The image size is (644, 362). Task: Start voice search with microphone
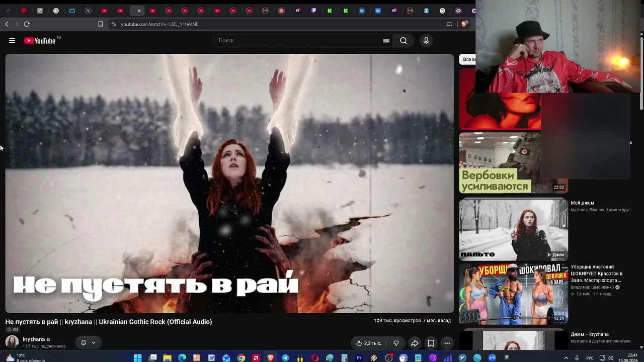tap(426, 41)
